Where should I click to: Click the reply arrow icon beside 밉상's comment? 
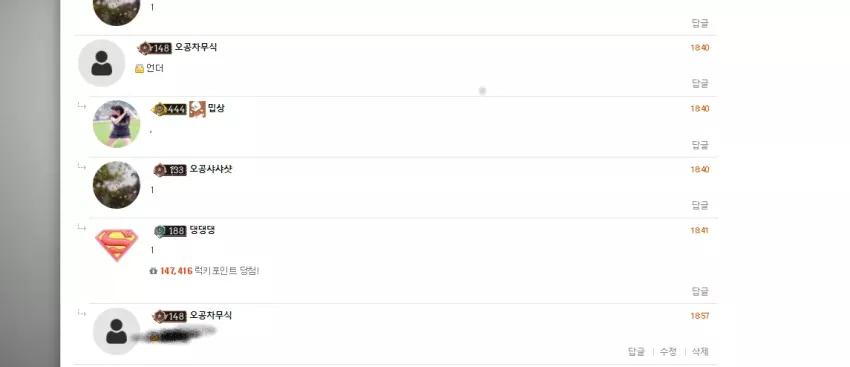(x=82, y=105)
